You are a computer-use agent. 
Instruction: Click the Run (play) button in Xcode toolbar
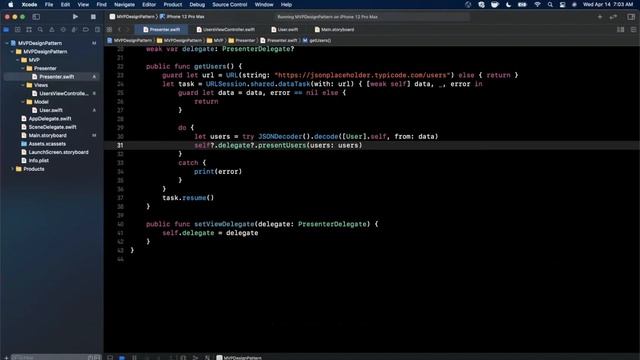point(75,17)
